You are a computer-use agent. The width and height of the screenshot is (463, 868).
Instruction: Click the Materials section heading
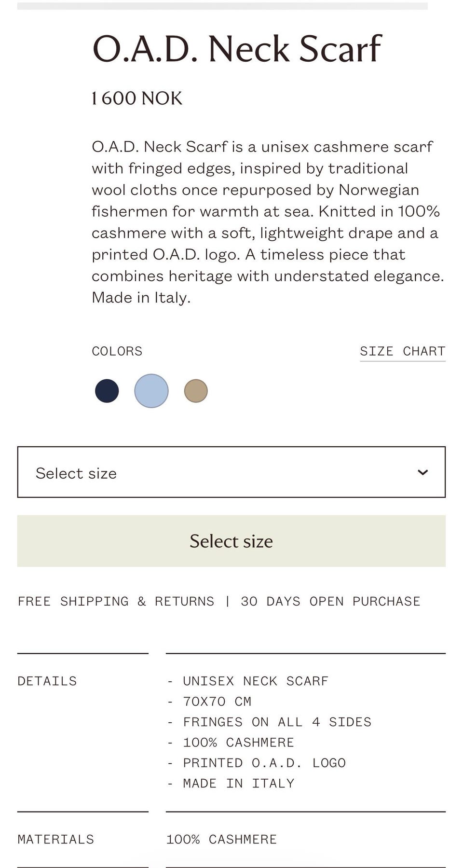click(x=56, y=839)
